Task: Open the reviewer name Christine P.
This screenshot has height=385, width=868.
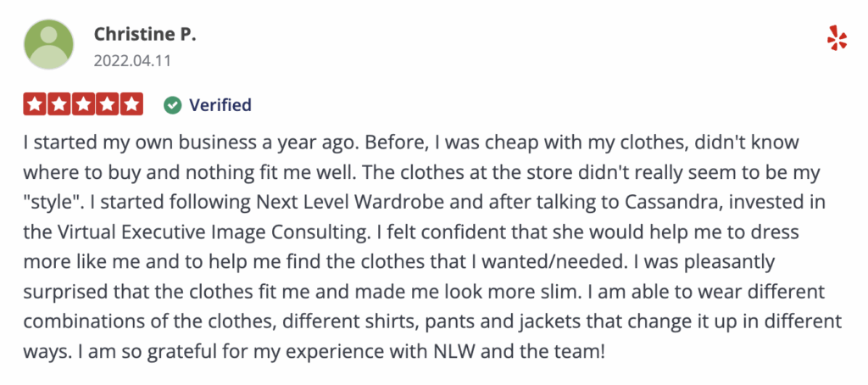Action: (x=145, y=35)
